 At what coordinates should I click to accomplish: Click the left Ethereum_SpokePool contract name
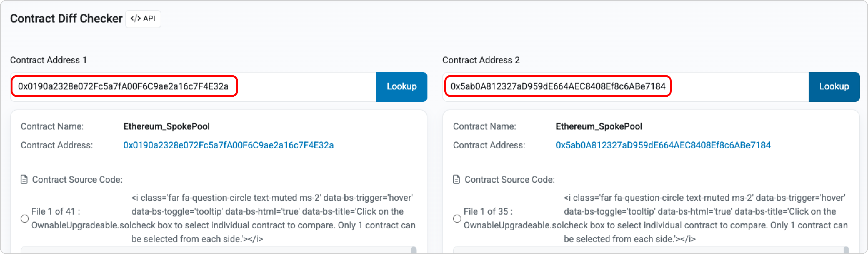[167, 126]
